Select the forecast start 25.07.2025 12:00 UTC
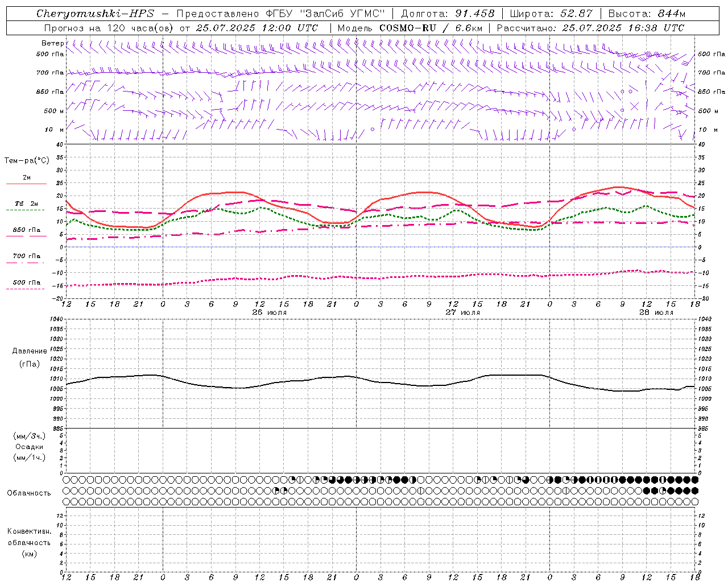Viewport: 728px width, 582px height. click(x=257, y=28)
